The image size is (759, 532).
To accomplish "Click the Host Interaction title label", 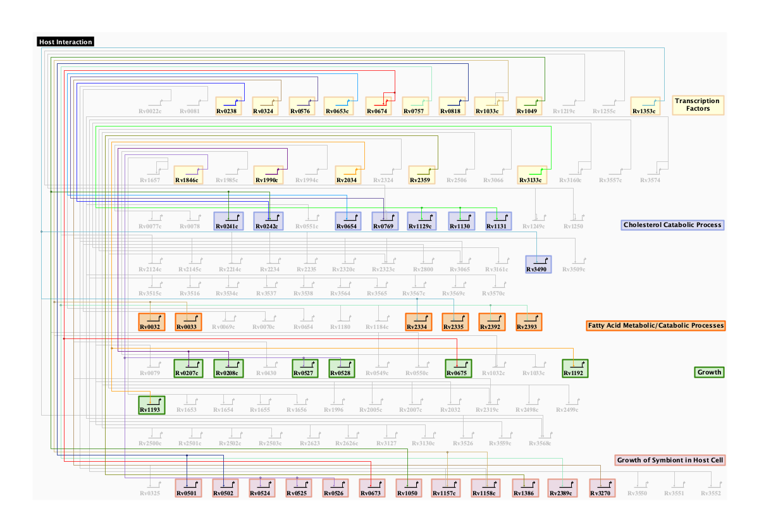I will [x=66, y=42].
